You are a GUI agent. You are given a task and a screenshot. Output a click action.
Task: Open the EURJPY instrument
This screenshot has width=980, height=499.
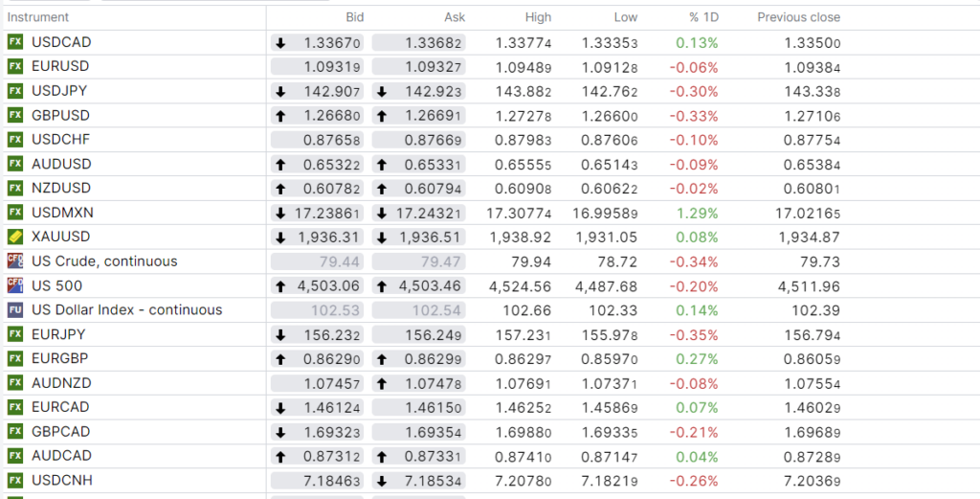pyautogui.click(x=58, y=334)
